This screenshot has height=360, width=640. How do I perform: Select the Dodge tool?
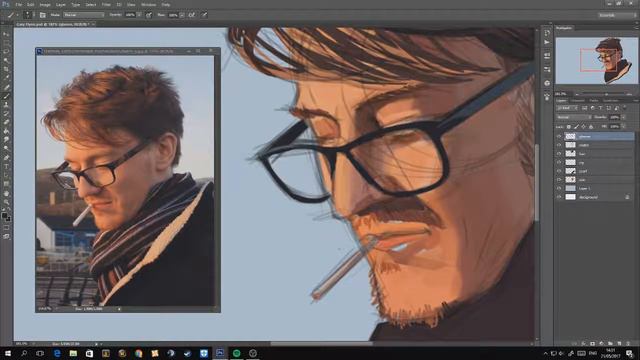click(6, 149)
